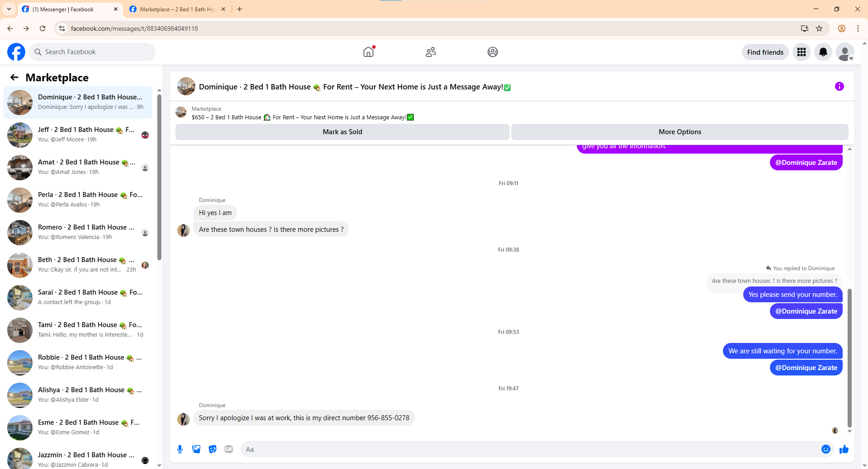868x469 pixels.
Task: Open Beth 2 Bed 1 Bath House conversation
Action: point(78,265)
